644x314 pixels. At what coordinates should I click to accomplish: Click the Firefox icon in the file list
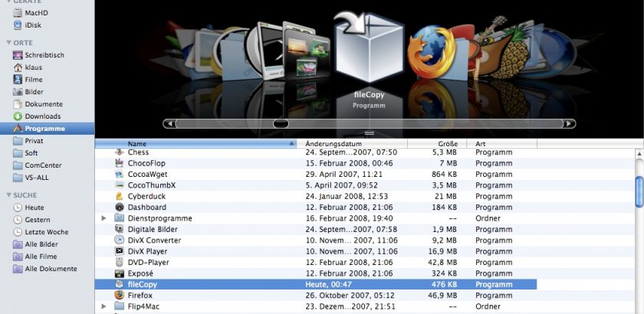pos(119,295)
